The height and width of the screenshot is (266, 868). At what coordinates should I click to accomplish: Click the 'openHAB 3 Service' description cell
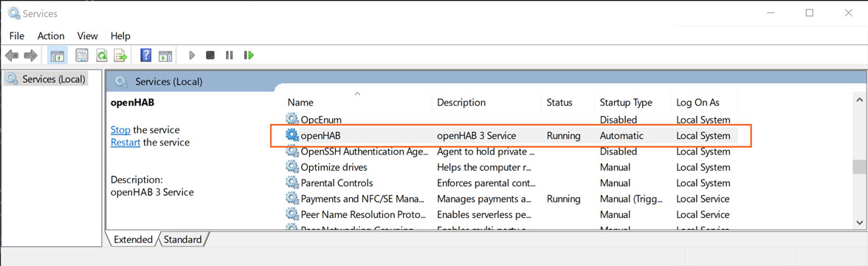(476, 135)
